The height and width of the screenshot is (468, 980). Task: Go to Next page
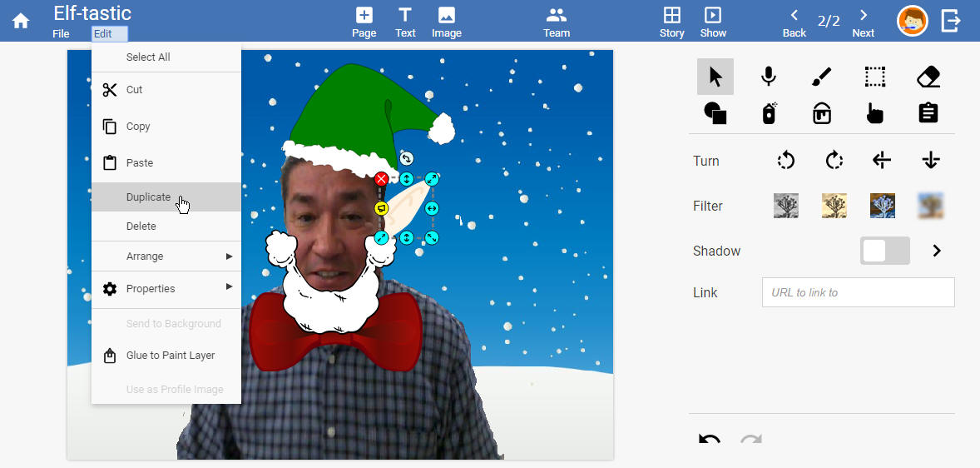pos(864,22)
